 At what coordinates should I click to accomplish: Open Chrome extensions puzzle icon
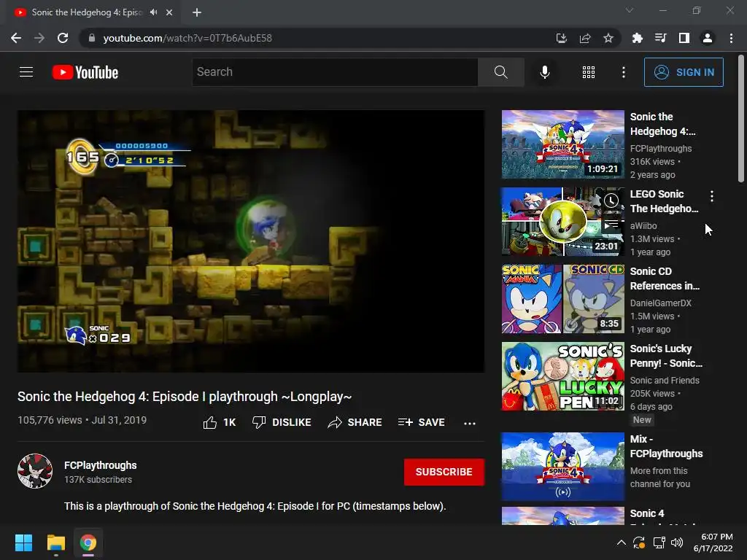tap(637, 38)
